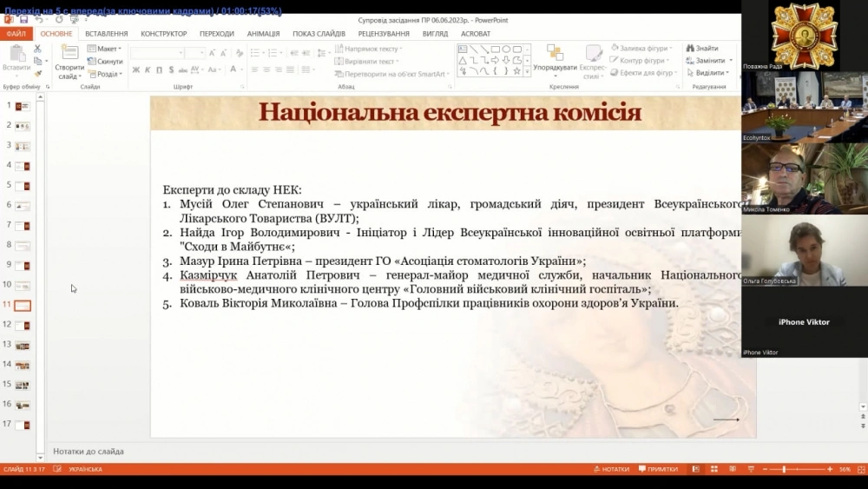
Task: Select the straight line shape in gallery
Action: click(474, 50)
